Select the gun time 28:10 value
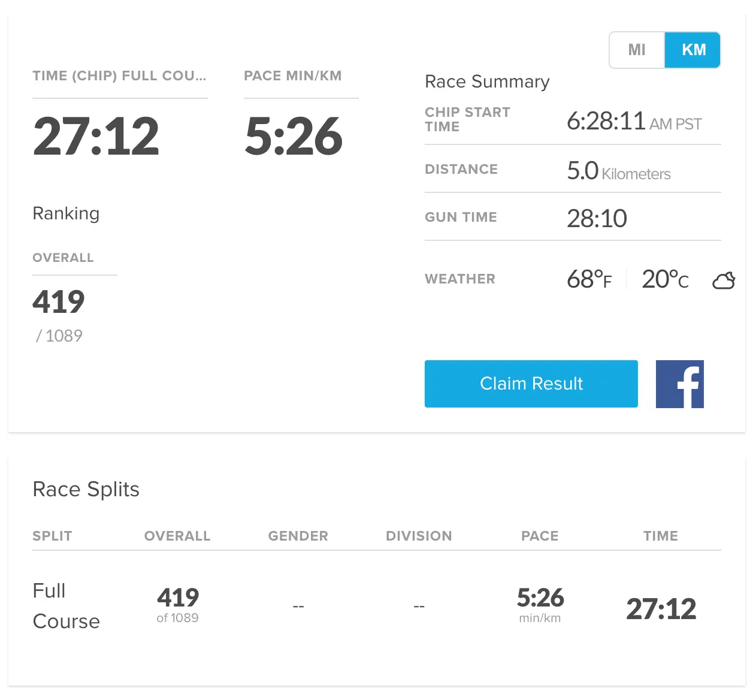Image resolution: width=756 pixels, height=700 pixels. coord(597,219)
